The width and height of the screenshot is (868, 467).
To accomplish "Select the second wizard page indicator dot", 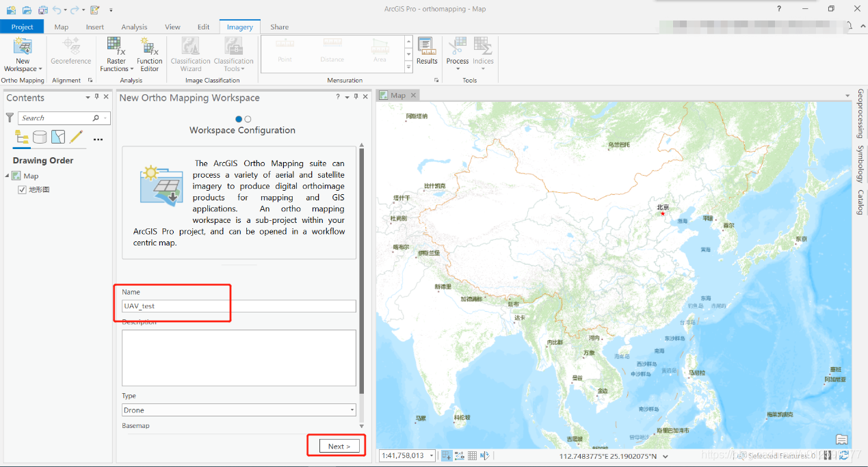I will click(248, 119).
